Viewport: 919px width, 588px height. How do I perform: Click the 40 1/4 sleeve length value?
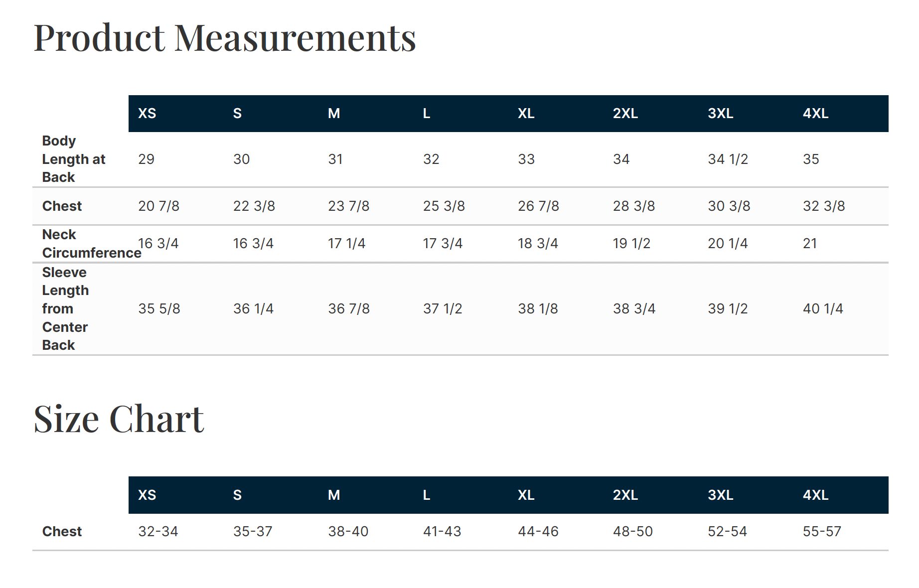pyautogui.click(x=823, y=309)
